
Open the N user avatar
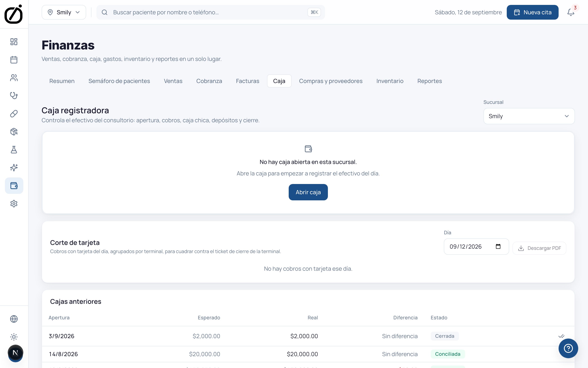15,353
